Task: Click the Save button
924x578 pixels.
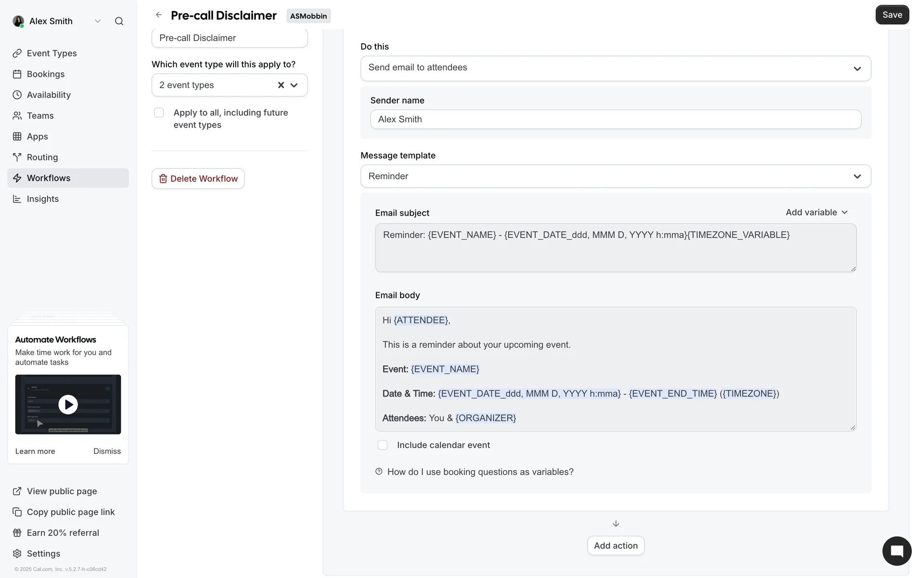Action: (x=892, y=15)
